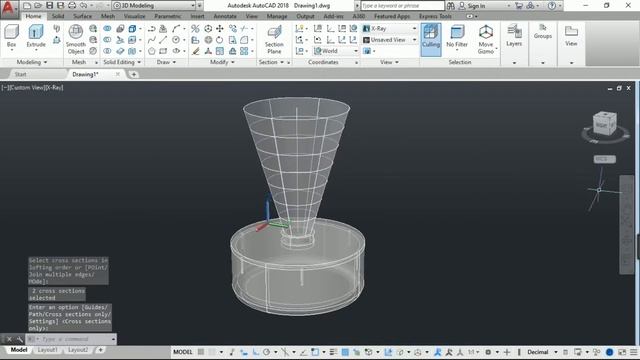
Task: Click the Save icon in quick access toolbar
Action: click(x=49, y=5)
